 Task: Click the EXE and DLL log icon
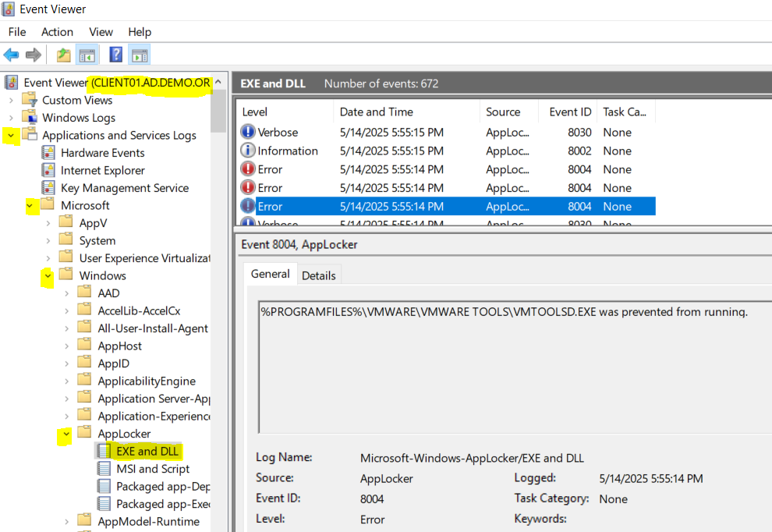(x=104, y=451)
